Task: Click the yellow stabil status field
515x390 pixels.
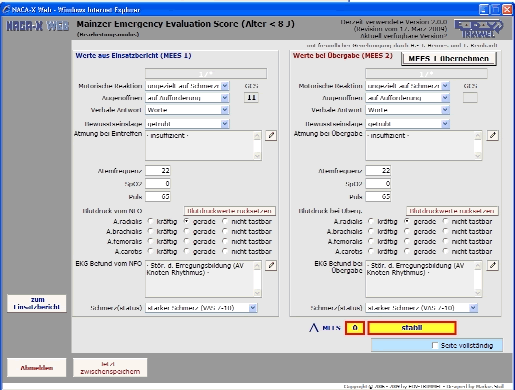Action: click(412, 328)
